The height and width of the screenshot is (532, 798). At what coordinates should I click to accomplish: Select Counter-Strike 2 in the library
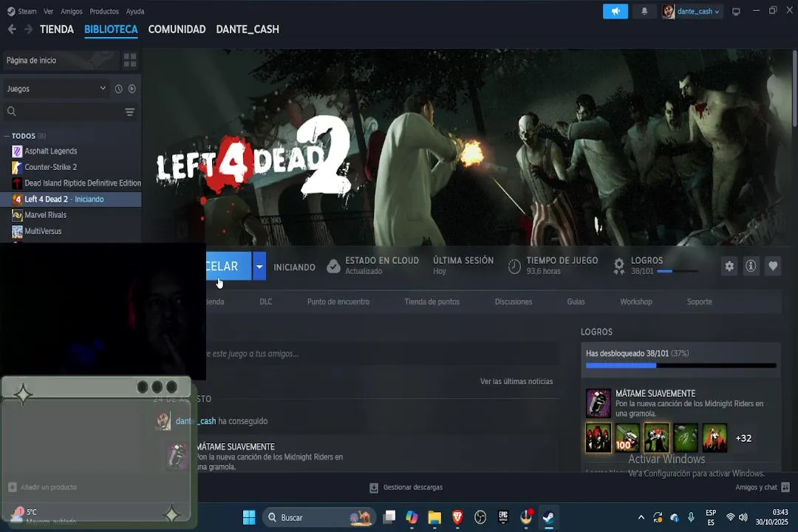51,167
